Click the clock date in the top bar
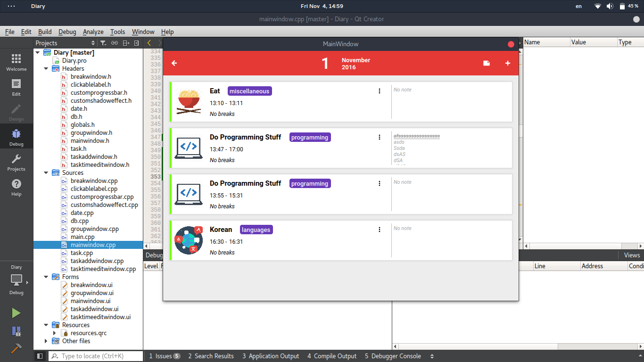Screen dimensions: 644x362 coord(322,6)
